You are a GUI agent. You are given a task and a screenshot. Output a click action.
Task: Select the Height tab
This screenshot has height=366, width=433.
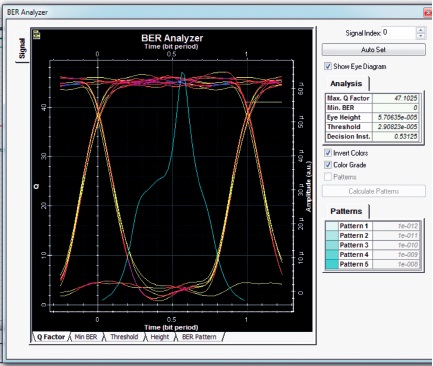pyautogui.click(x=160, y=337)
